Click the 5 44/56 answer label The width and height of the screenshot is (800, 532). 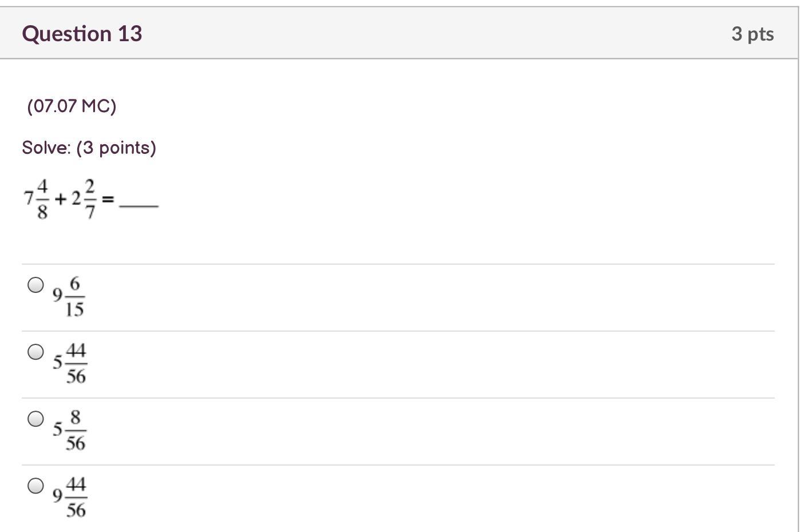click(70, 363)
